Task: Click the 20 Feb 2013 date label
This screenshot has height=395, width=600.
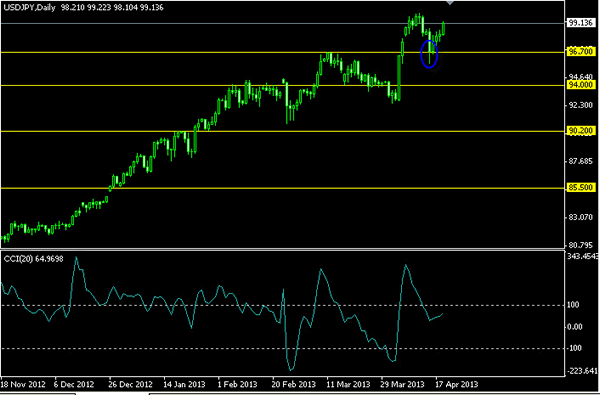Action: (293, 384)
